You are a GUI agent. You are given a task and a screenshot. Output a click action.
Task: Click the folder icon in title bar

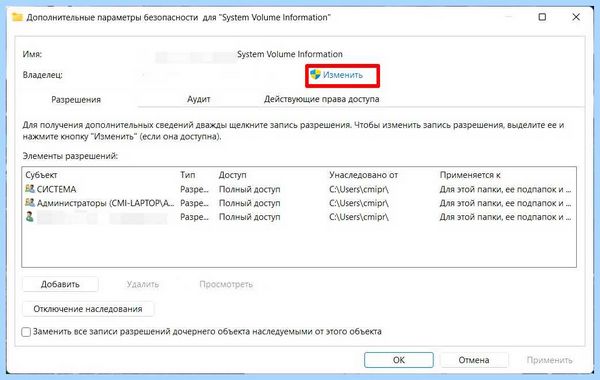pos(17,17)
